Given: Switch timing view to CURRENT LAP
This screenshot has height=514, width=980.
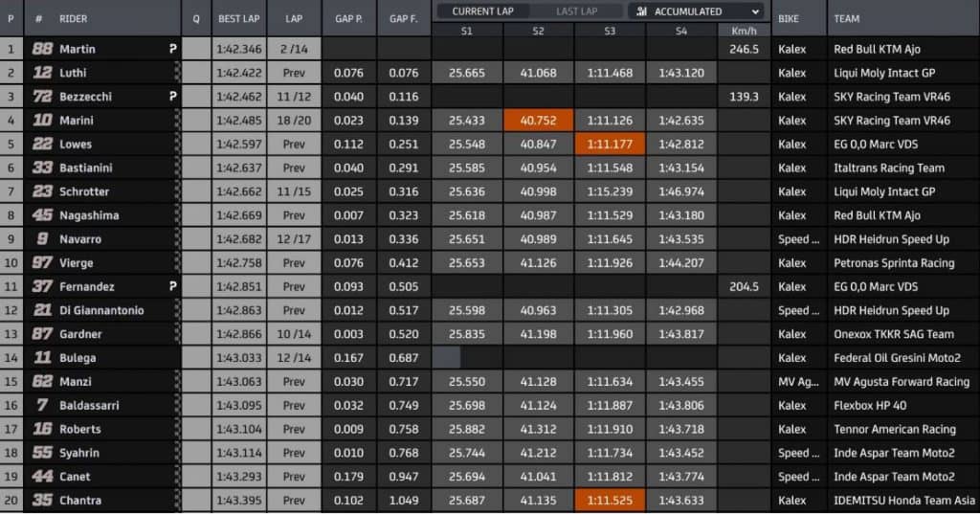Looking at the screenshot, I should point(484,11).
